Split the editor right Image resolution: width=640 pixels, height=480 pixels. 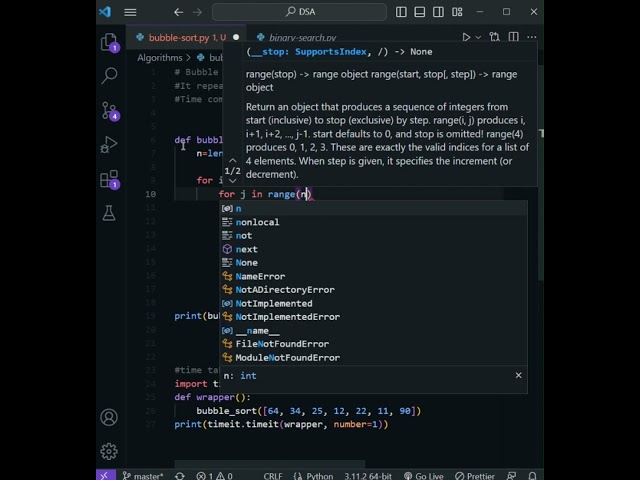coord(514,37)
